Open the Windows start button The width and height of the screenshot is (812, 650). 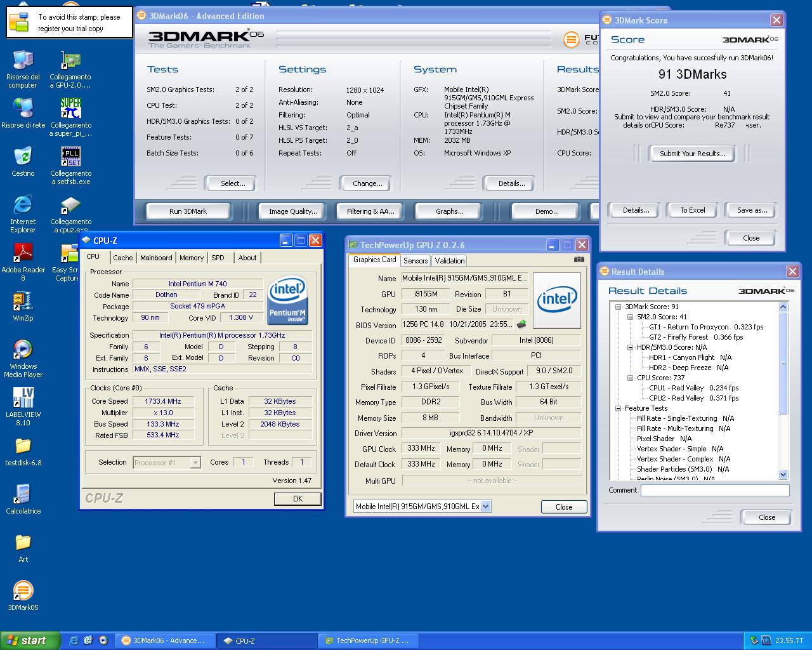coord(30,640)
